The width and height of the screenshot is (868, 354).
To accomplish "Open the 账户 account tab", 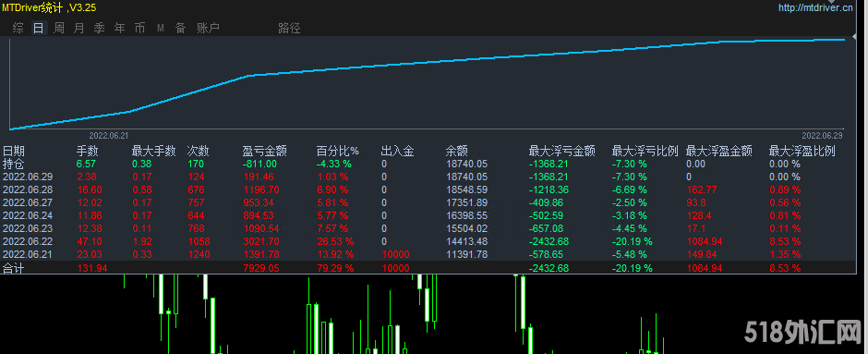I will coord(208,28).
